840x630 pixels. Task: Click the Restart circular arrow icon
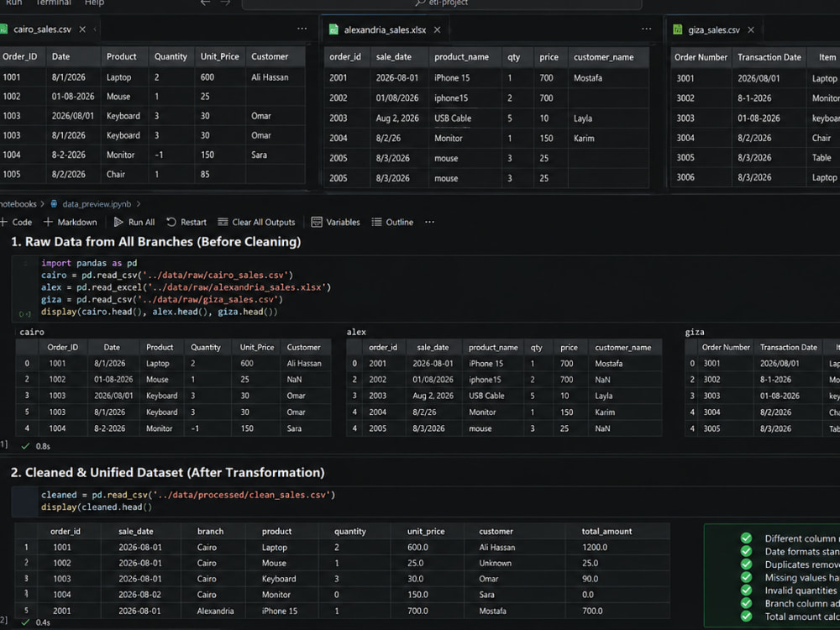click(x=171, y=223)
